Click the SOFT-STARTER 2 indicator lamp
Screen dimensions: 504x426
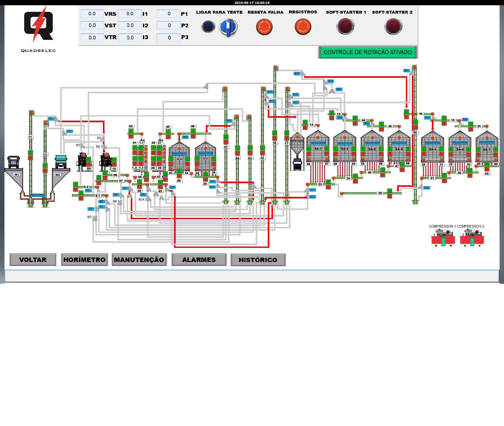393,26
